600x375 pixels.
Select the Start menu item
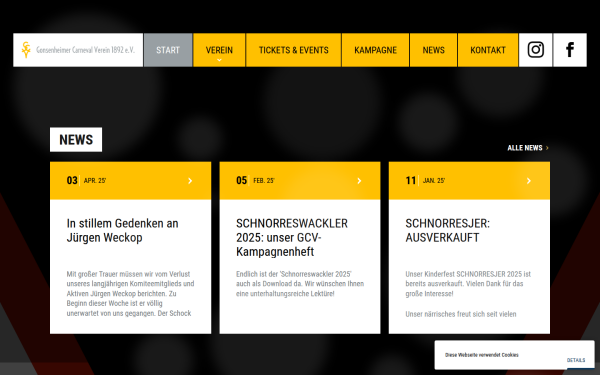pyautogui.click(x=168, y=50)
